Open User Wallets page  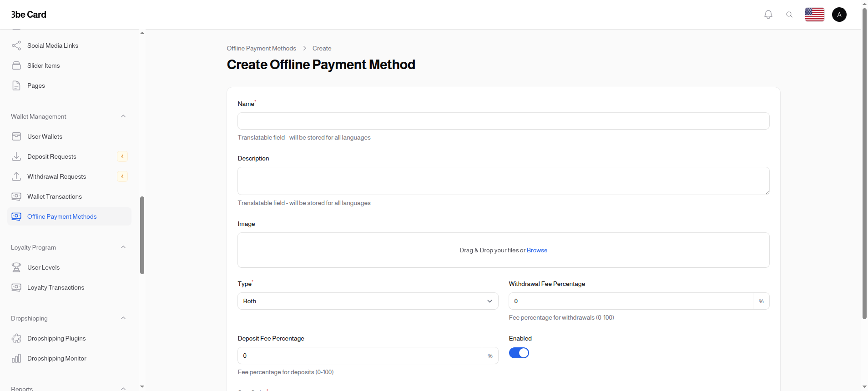coord(69,136)
